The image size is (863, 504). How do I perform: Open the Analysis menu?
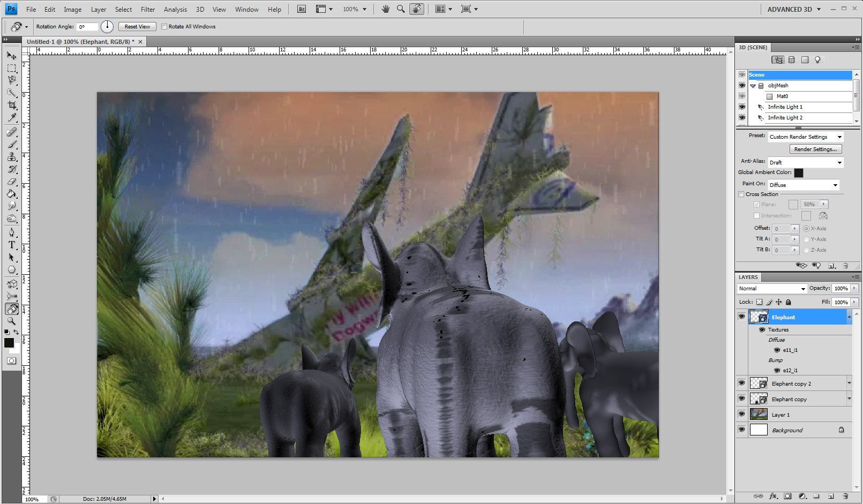tap(175, 9)
